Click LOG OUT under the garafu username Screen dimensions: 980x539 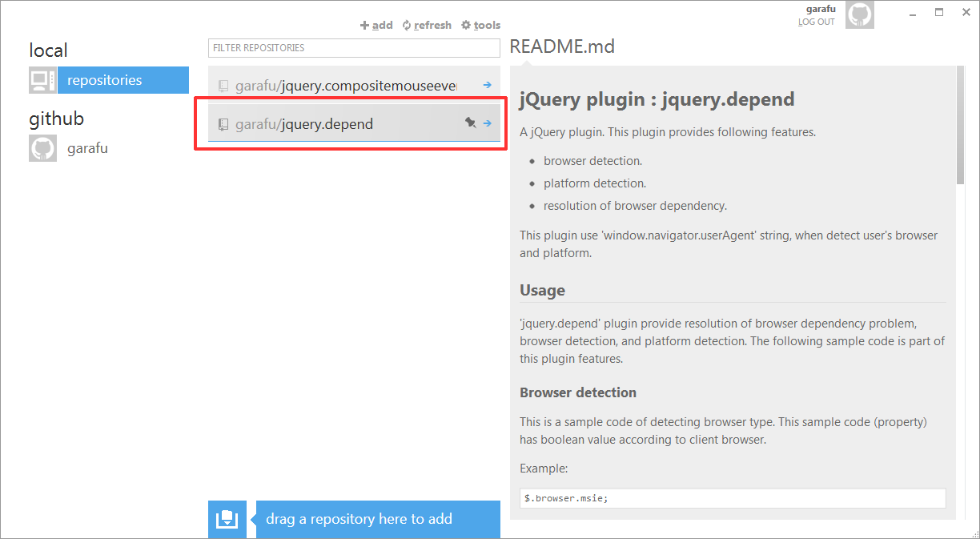pyautogui.click(x=816, y=22)
